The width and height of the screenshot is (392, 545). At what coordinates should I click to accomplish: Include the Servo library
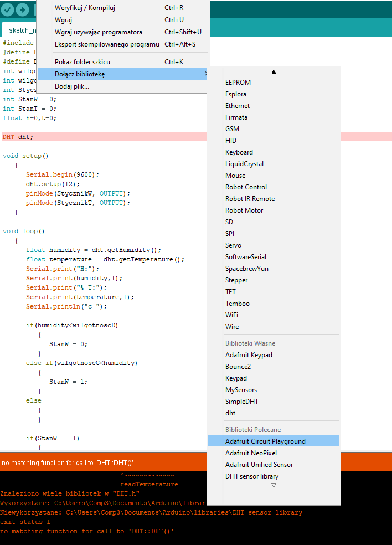274,245
